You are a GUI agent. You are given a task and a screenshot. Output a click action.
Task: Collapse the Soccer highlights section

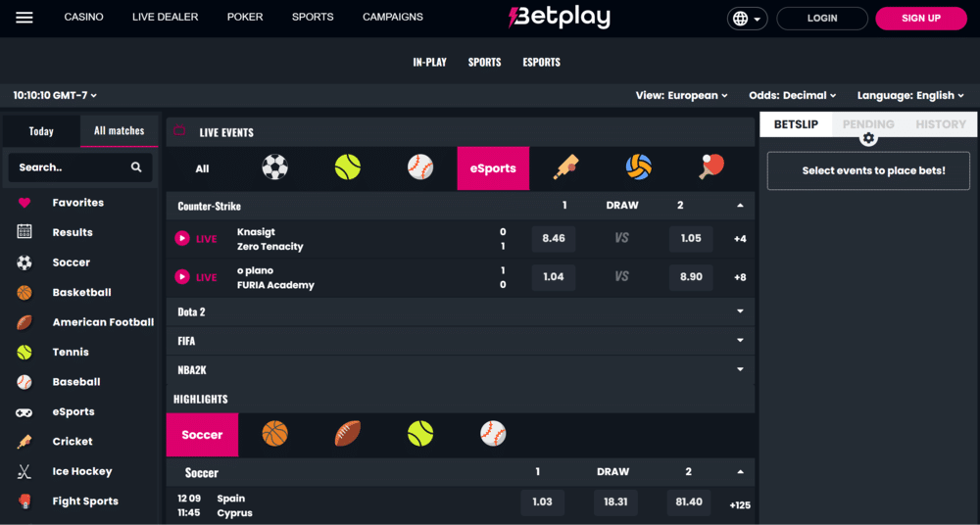point(741,472)
